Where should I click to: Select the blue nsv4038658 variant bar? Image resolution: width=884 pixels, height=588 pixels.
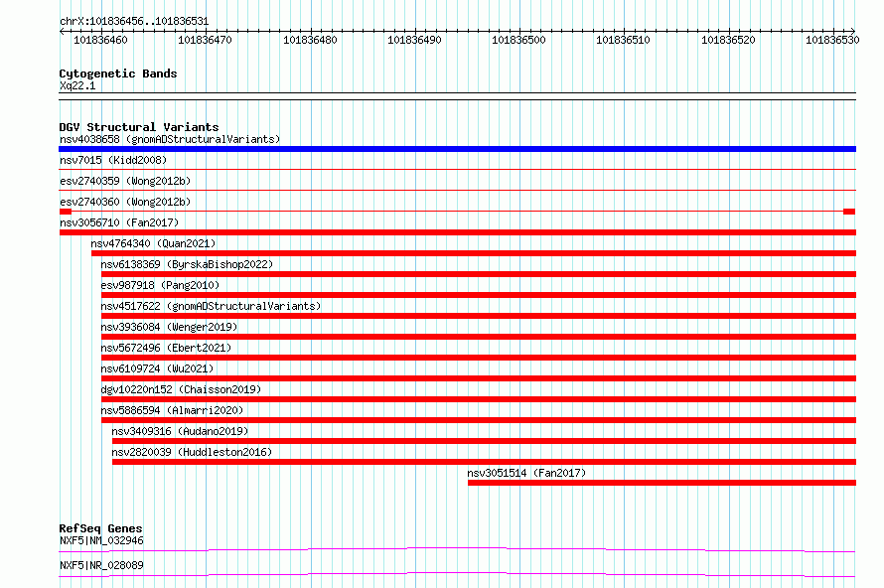coord(457,149)
